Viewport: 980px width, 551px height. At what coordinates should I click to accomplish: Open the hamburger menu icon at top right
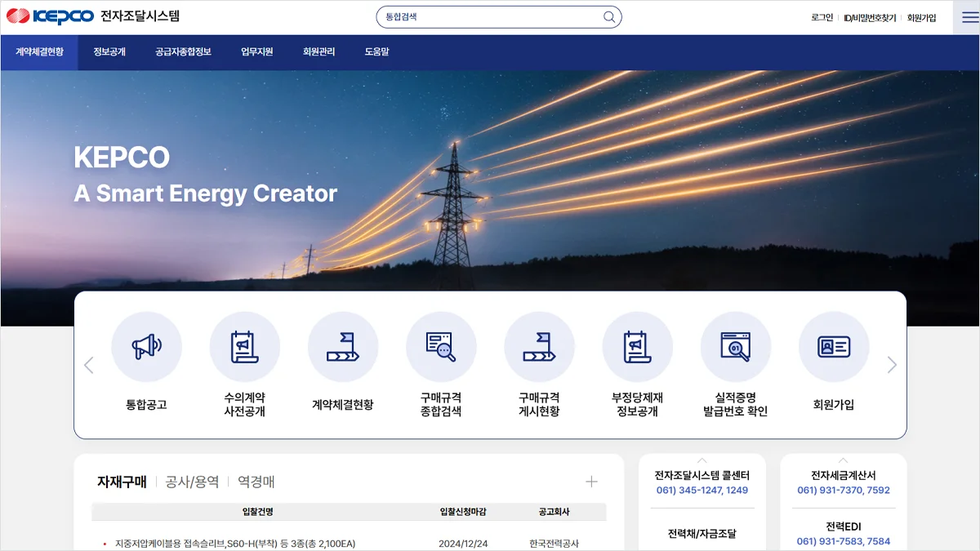point(969,17)
